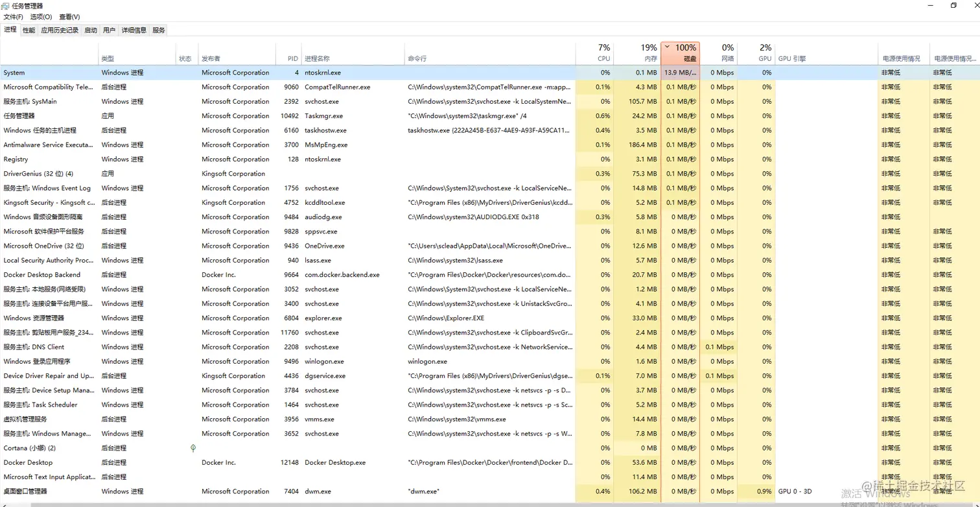The height and width of the screenshot is (507, 980).
Task: Switch to the 启动 tab
Action: pos(91,30)
